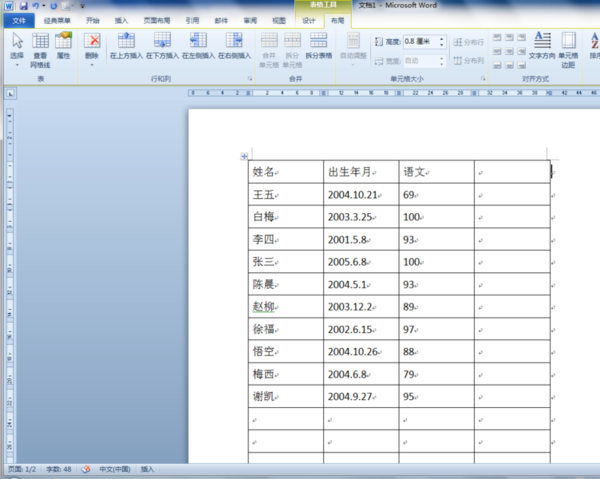
Task: Click the 出生年月 header cell
Action: coord(361,172)
